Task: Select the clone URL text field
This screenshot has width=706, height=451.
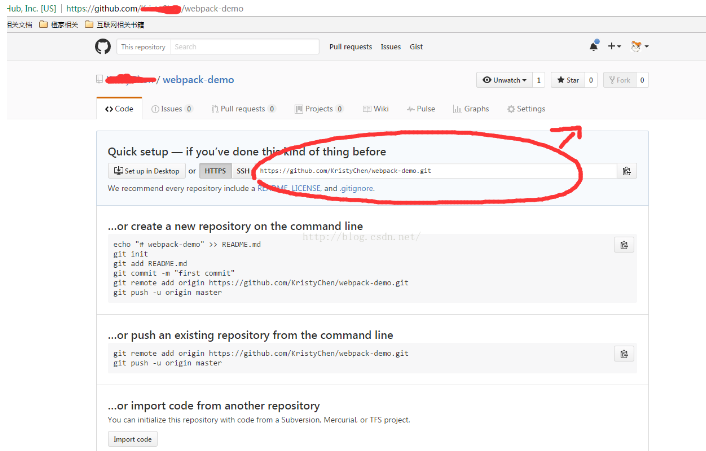Action: click(x=435, y=171)
